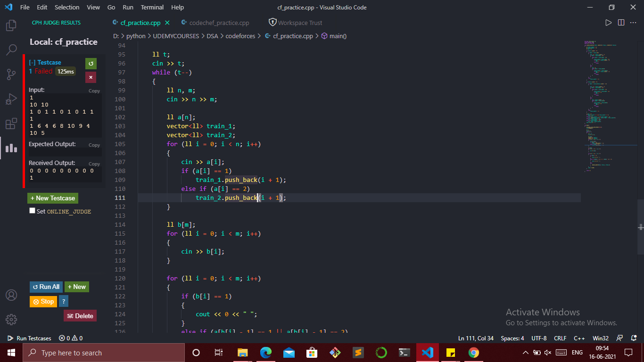
Task: Copy the testcase Input
Action: [94, 91]
